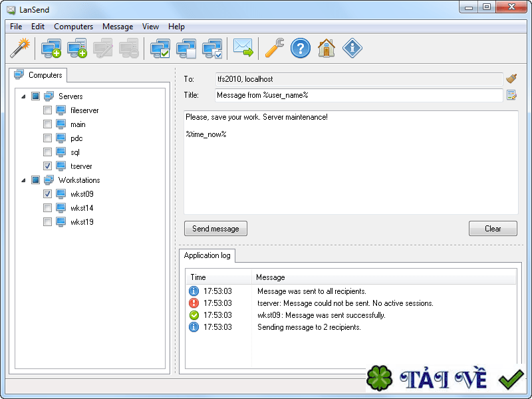Click the edit title template icon
Viewport: 532px width, 399px height.
[511, 95]
